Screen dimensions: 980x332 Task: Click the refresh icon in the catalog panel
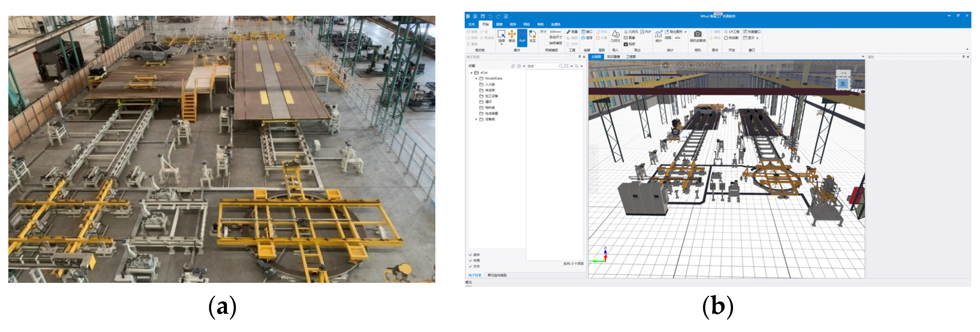click(513, 66)
